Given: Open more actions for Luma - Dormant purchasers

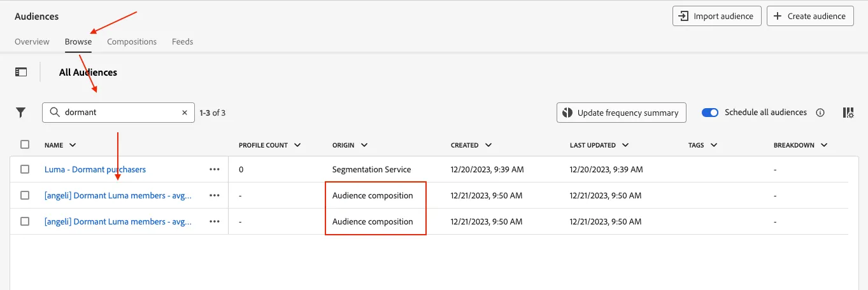Looking at the screenshot, I should (214, 170).
